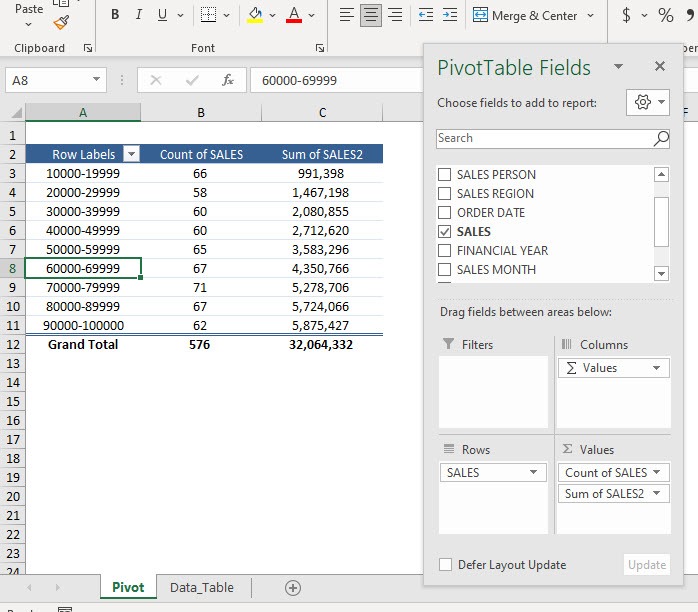The width and height of the screenshot is (698, 612).
Task: Open Row Labels filter dropdown
Action: click(x=131, y=154)
